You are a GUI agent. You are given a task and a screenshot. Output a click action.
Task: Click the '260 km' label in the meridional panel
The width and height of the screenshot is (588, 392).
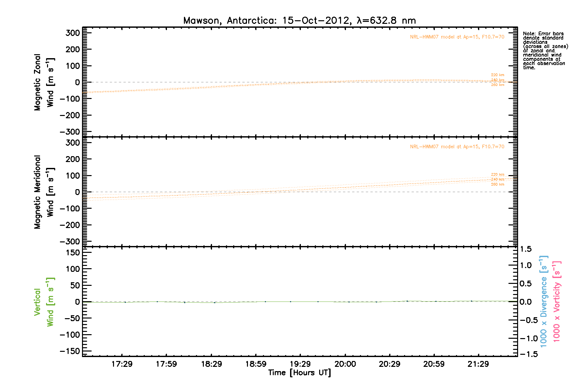click(498, 185)
